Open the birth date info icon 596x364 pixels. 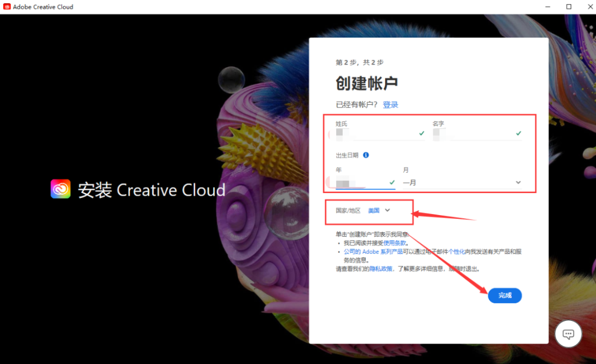pos(366,155)
